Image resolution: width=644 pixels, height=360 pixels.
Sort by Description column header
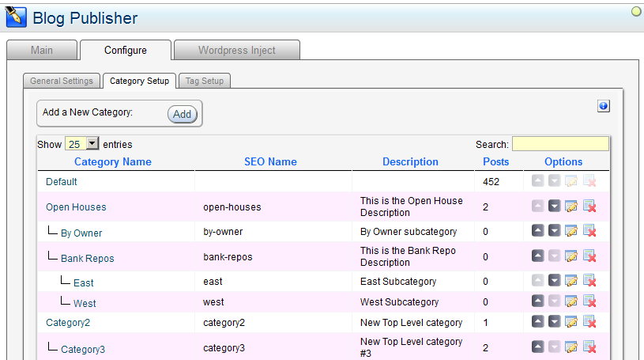410,161
